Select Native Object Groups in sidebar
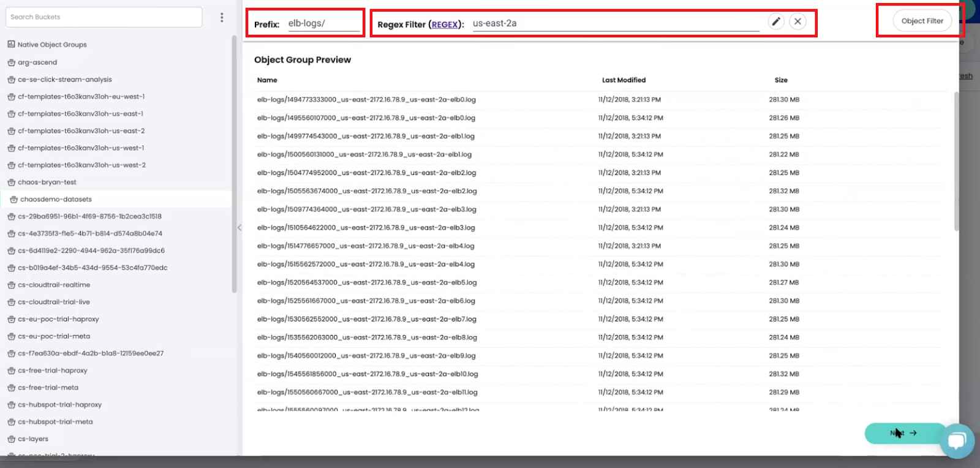 tap(52, 45)
